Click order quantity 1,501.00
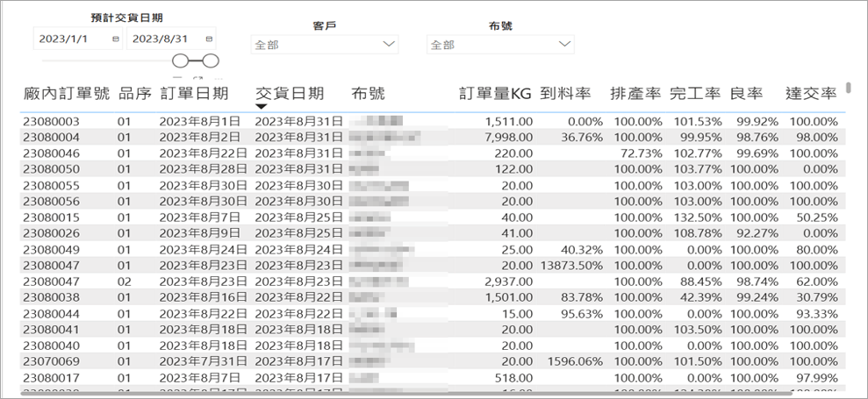Screen dimensions: 868x399 pyautogui.click(x=509, y=298)
